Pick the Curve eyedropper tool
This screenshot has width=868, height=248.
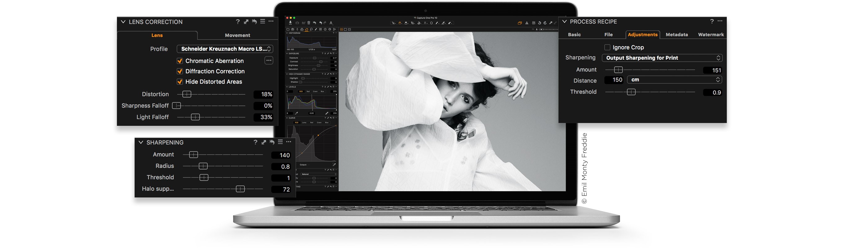click(x=334, y=165)
